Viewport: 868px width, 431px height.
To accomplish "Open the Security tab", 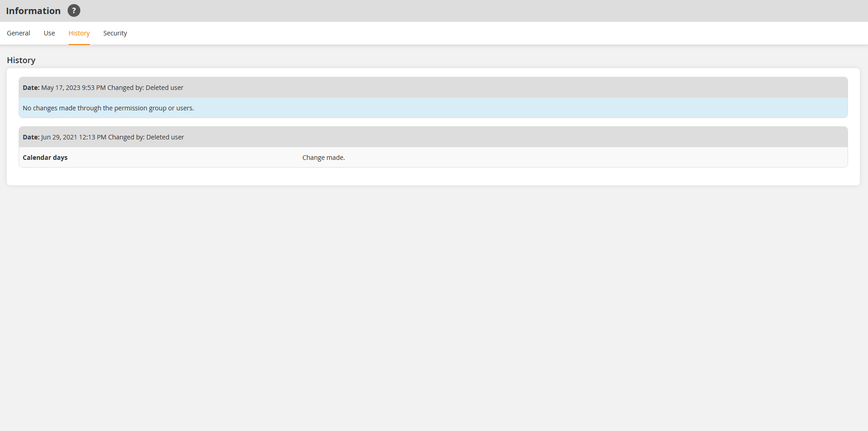I will (115, 33).
